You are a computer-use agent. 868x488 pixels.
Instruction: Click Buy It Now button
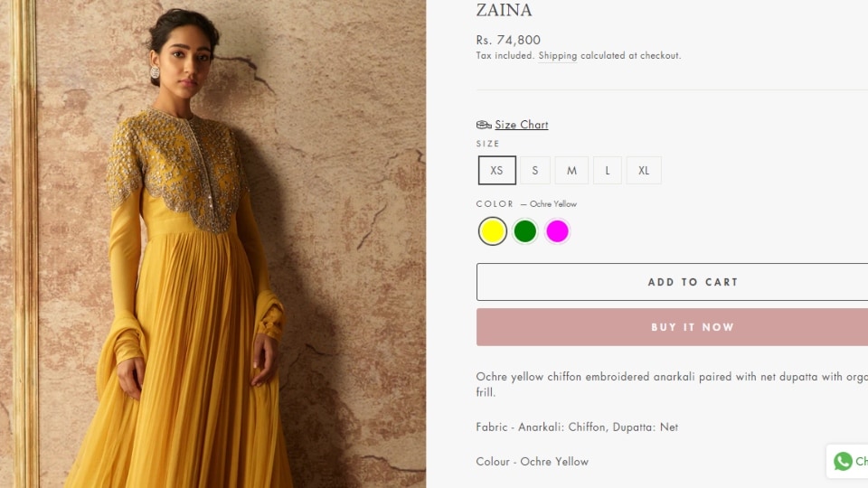tap(672, 327)
